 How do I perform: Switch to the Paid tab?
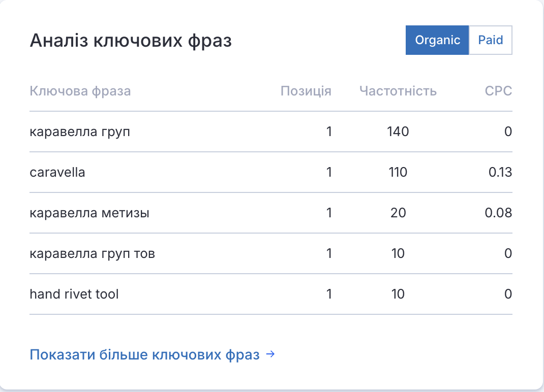point(490,40)
